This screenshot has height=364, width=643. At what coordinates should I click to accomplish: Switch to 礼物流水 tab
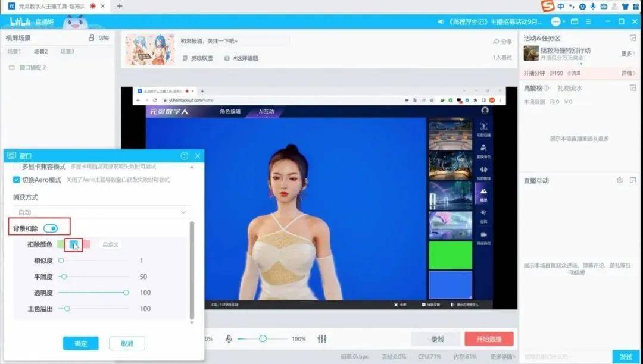click(x=570, y=88)
